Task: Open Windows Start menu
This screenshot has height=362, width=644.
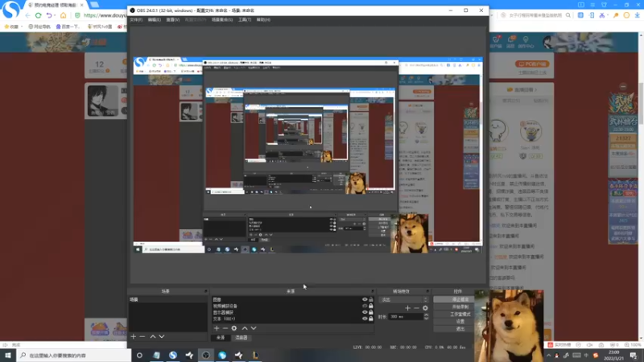Action: pos(8,355)
